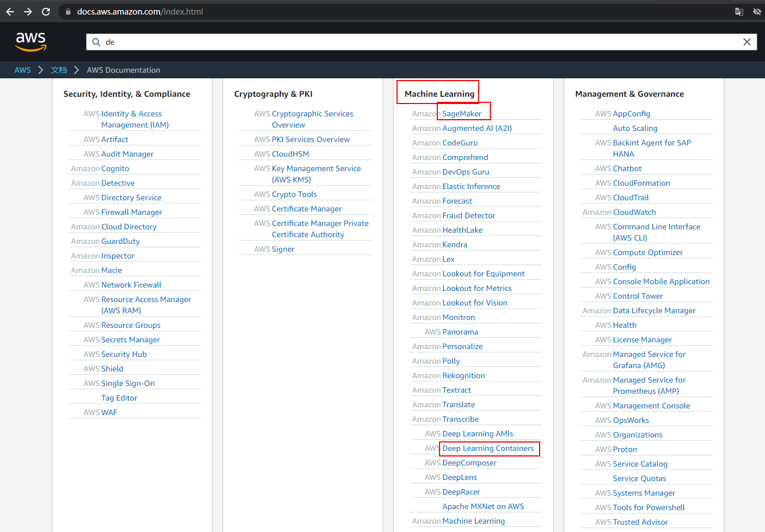Screen dimensions: 765x532
Task: Select AWS Documentation in the breadcrumb
Action: click(124, 70)
